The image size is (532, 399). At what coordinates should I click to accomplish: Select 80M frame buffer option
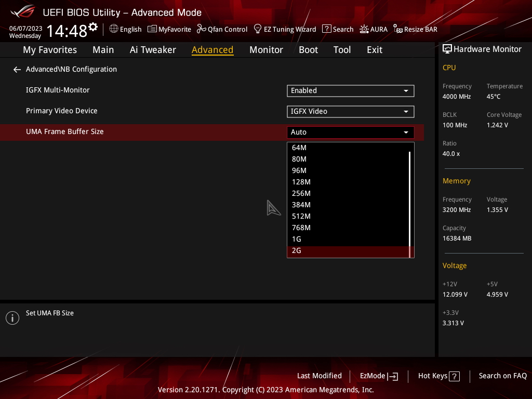[348, 159]
